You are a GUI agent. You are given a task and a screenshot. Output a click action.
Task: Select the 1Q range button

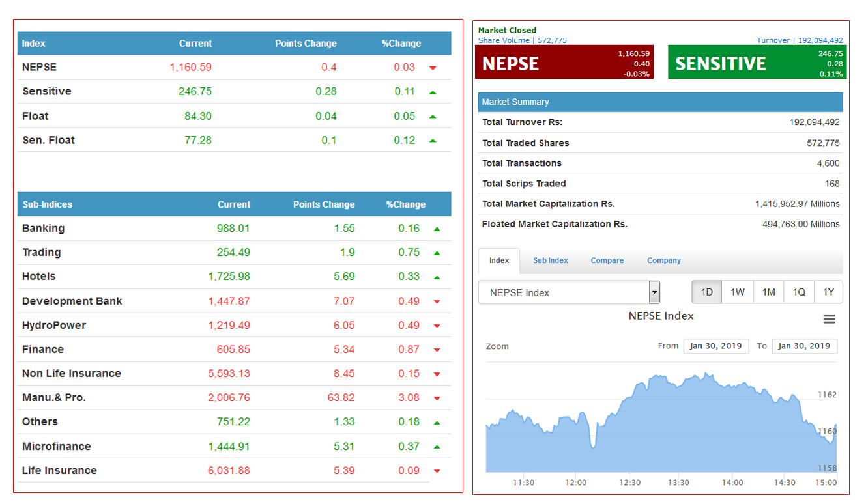coord(799,292)
